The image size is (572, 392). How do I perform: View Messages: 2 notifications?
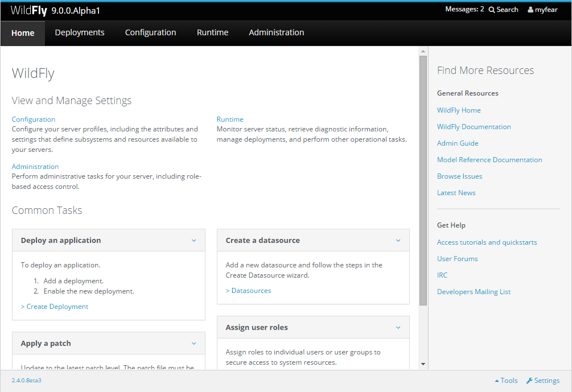(x=464, y=10)
